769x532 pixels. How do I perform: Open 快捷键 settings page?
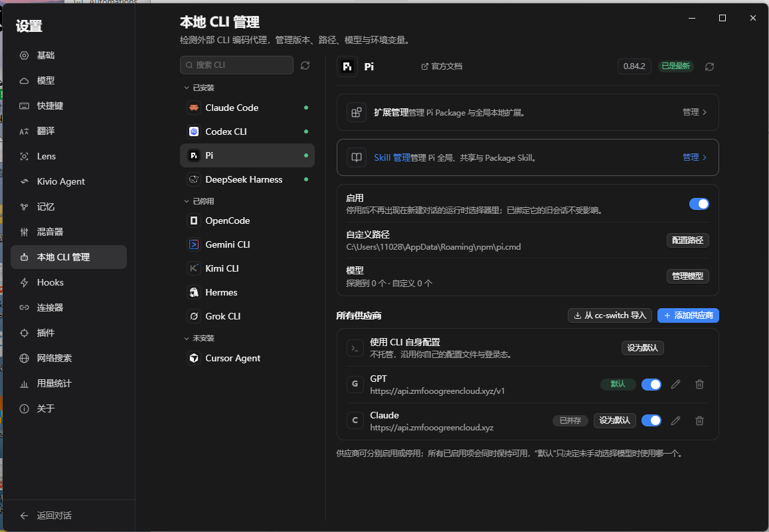(68, 106)
